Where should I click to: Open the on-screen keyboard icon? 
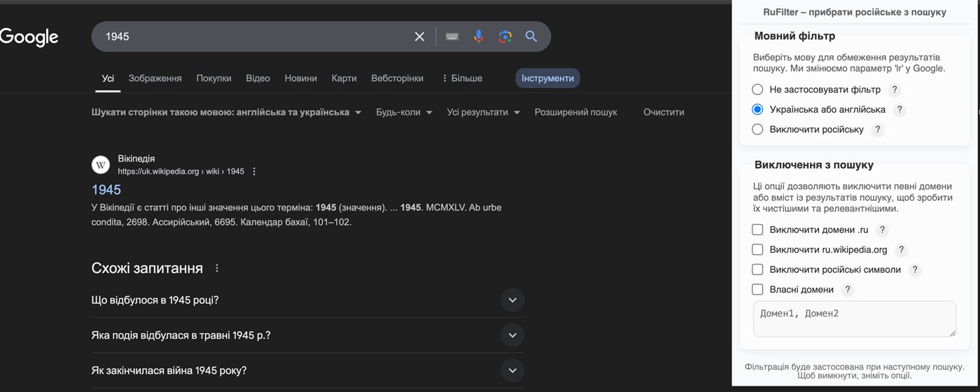(452, 36)
